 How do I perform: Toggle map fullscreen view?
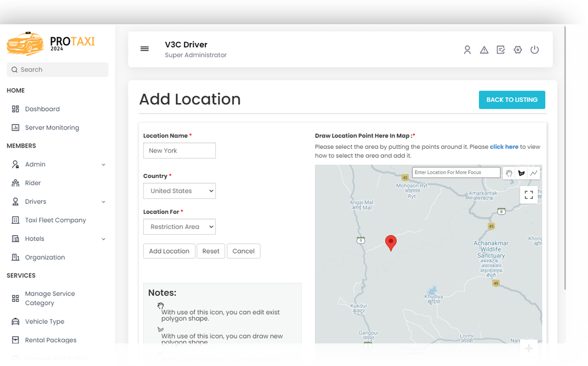[529, 195]
